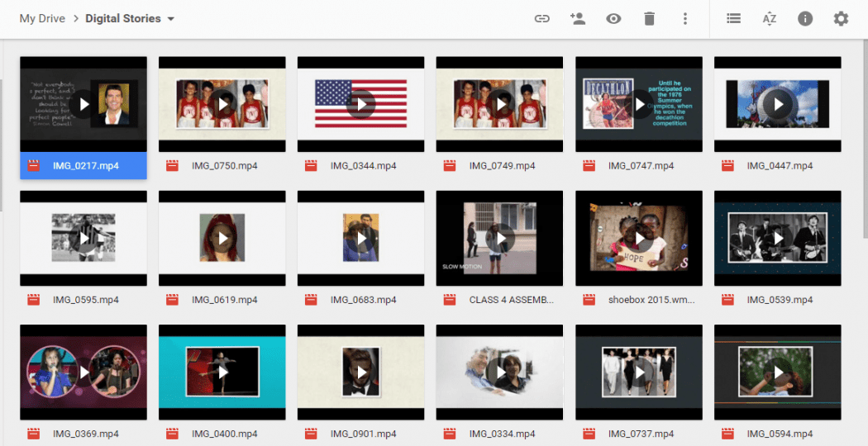
Task: Select the IMG_0747.mp4 file name
Action: (641, 165)
